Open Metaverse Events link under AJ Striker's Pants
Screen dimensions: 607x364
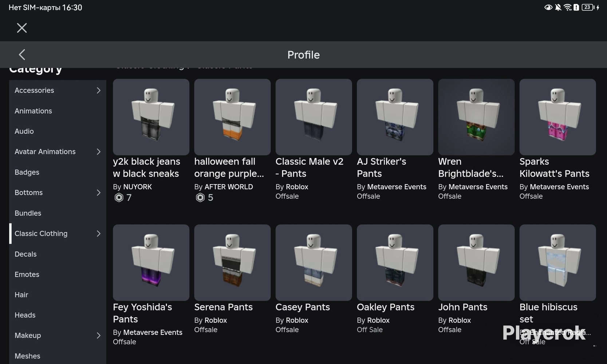pyautogui.click(x=397, y=187)
